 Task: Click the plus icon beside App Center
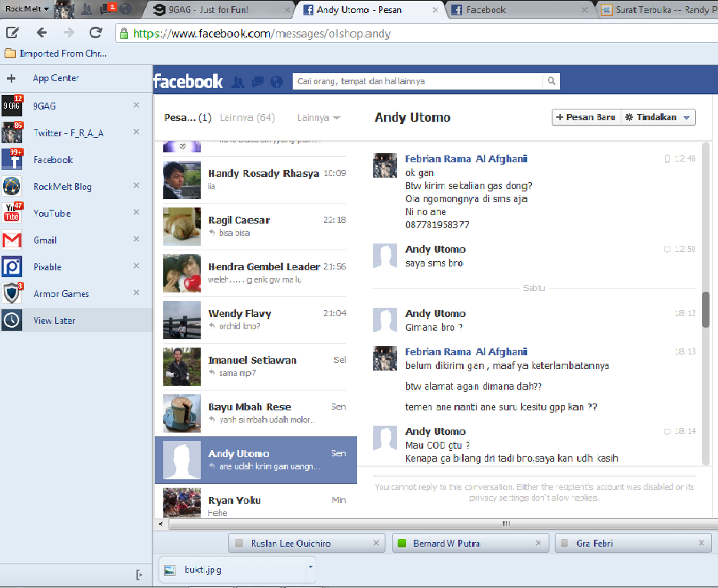click(x=11, y=78)
